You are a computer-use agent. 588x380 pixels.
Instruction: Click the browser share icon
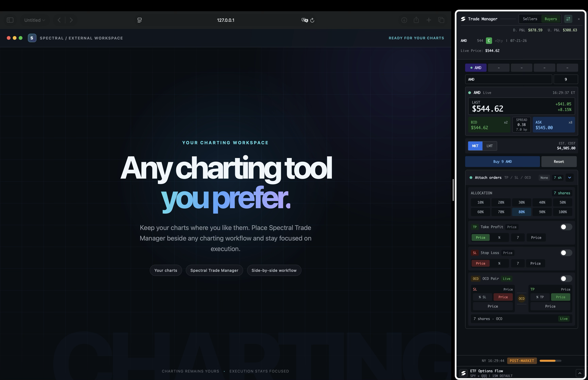416,20
